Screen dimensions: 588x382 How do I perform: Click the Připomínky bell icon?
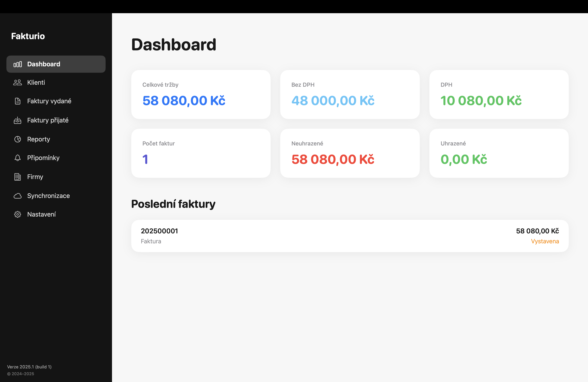(x=18, y=158)
